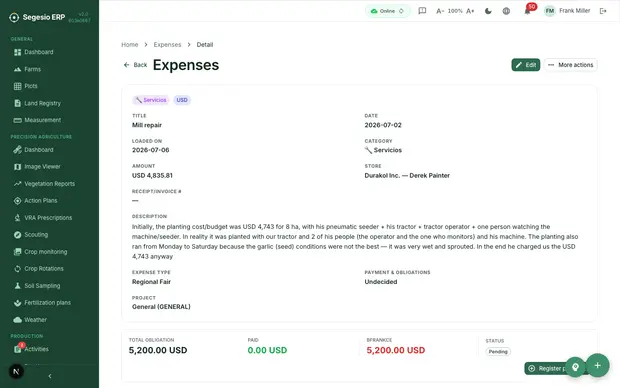Viewport: 620px width, 388px height.
Task: Click the plus floating action button
Action: click(597, 365)
